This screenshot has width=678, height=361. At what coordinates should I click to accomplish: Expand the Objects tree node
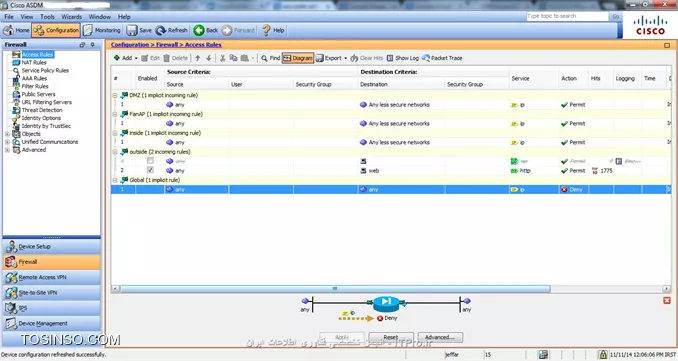(x=7, y=134)
